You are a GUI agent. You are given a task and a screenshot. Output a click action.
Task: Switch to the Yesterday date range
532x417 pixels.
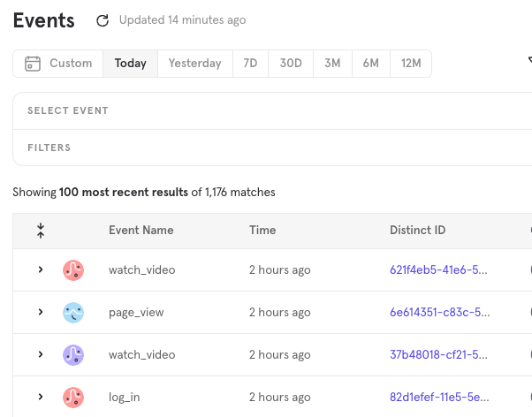194,64
